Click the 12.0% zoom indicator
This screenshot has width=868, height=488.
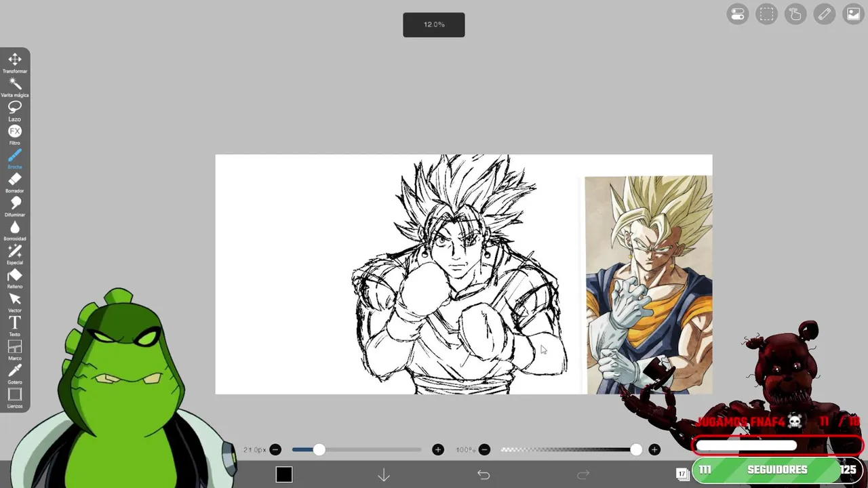(434, 25)
